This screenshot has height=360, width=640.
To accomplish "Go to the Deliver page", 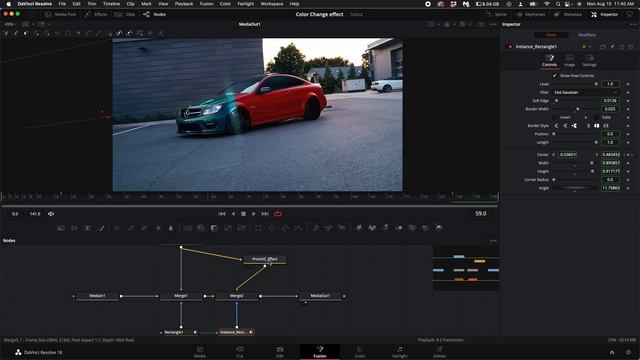I will coord(439,352).
